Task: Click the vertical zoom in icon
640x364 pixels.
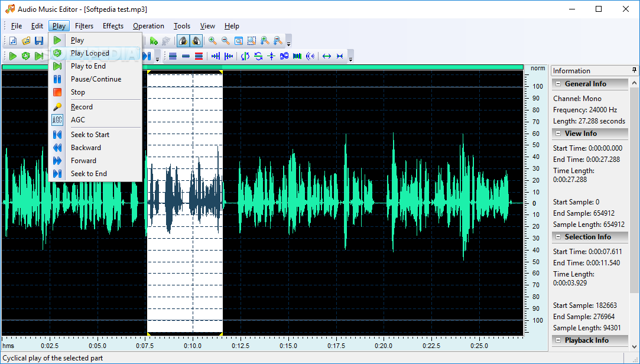Action: tap(265, 41)
